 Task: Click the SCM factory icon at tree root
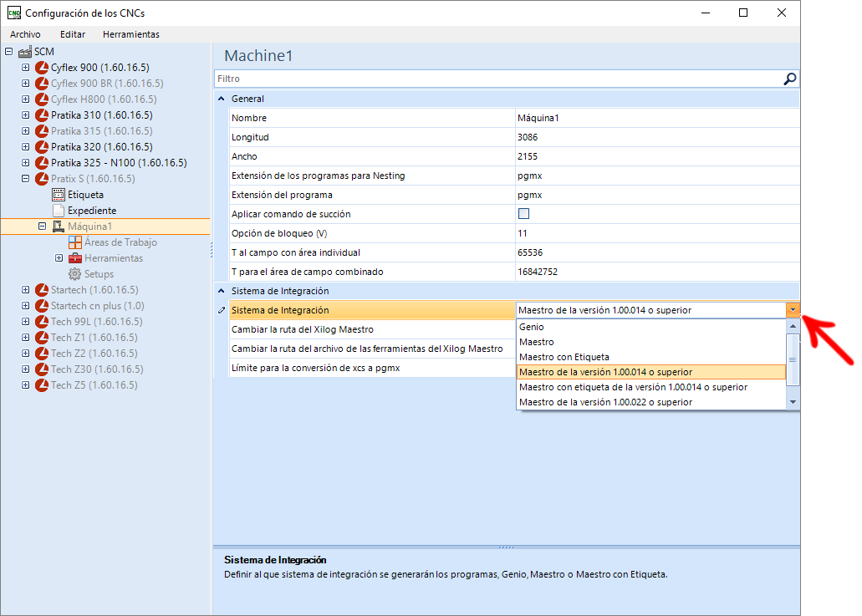tap(25, 52)
